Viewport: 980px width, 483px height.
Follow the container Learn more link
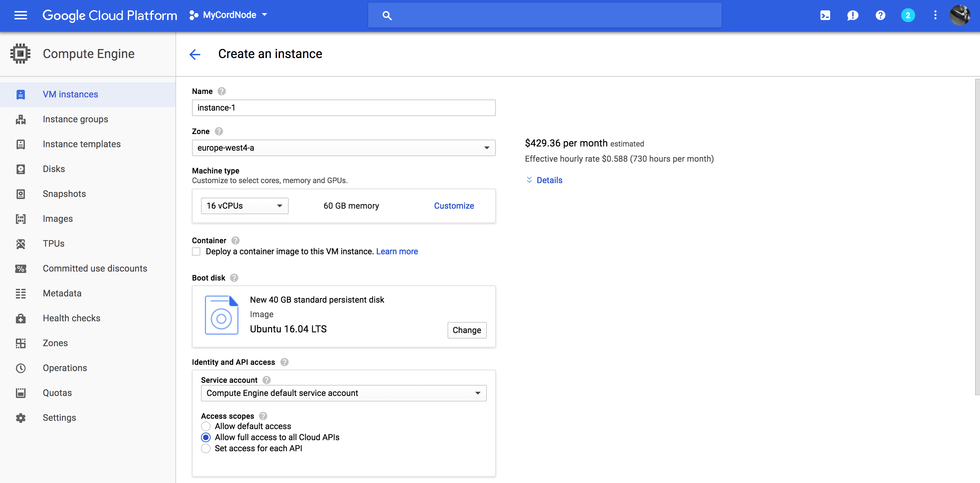tap(397, 252)
